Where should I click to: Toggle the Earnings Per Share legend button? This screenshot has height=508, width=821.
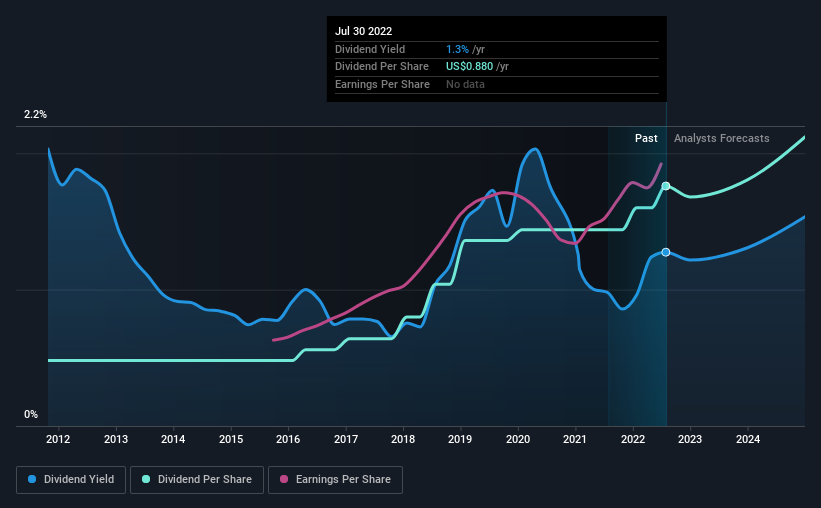click(335, 480)
